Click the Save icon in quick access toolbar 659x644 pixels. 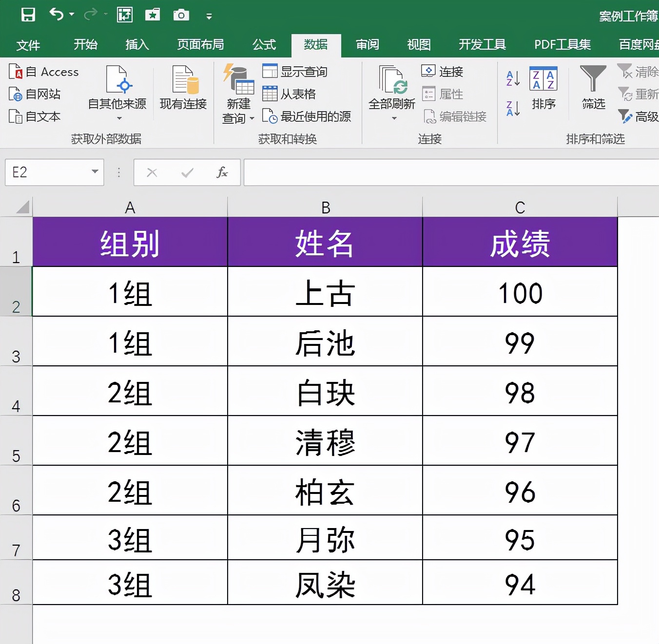point(28,15)
